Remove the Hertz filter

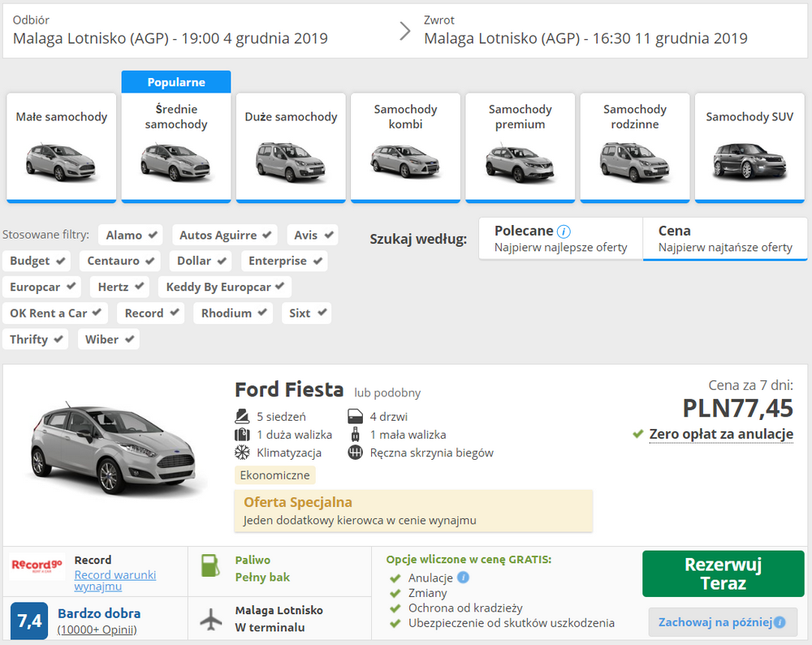[x=120, y=287]
